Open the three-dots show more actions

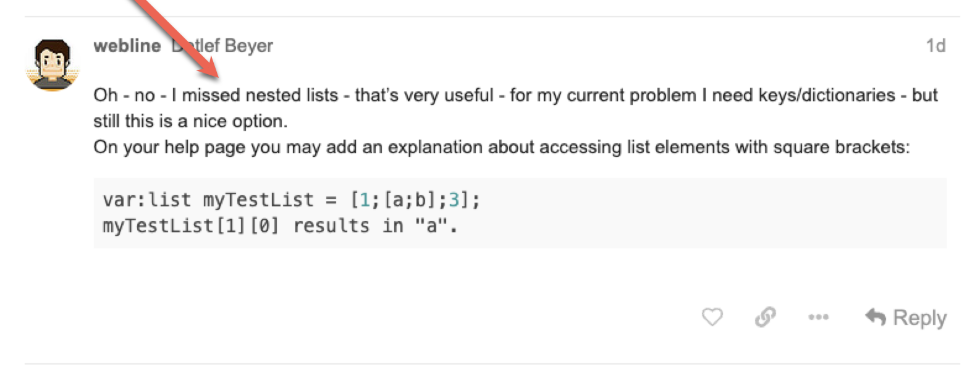(818, 317)
